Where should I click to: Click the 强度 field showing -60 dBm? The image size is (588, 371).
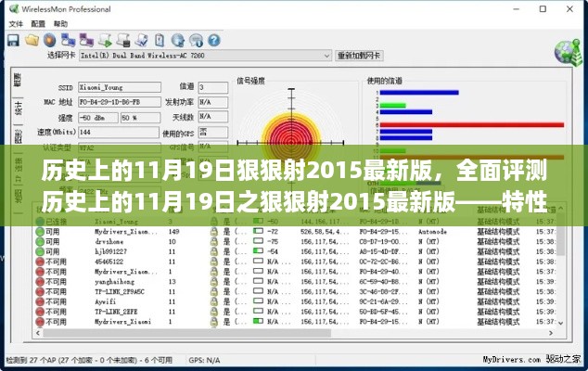click(x=98, y=118)
